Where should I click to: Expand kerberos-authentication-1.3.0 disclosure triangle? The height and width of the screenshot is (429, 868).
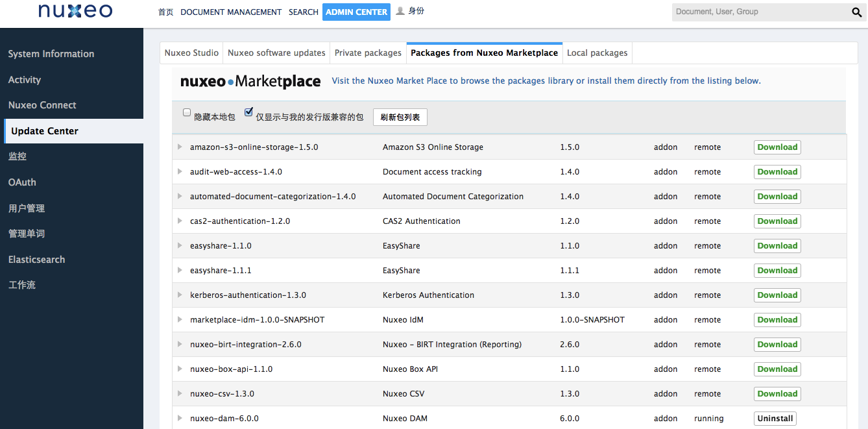click(x=180, y=295)
